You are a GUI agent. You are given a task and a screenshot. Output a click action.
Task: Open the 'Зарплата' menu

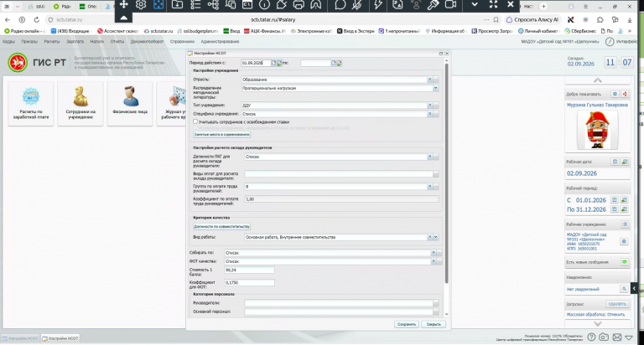pos(75,41)
